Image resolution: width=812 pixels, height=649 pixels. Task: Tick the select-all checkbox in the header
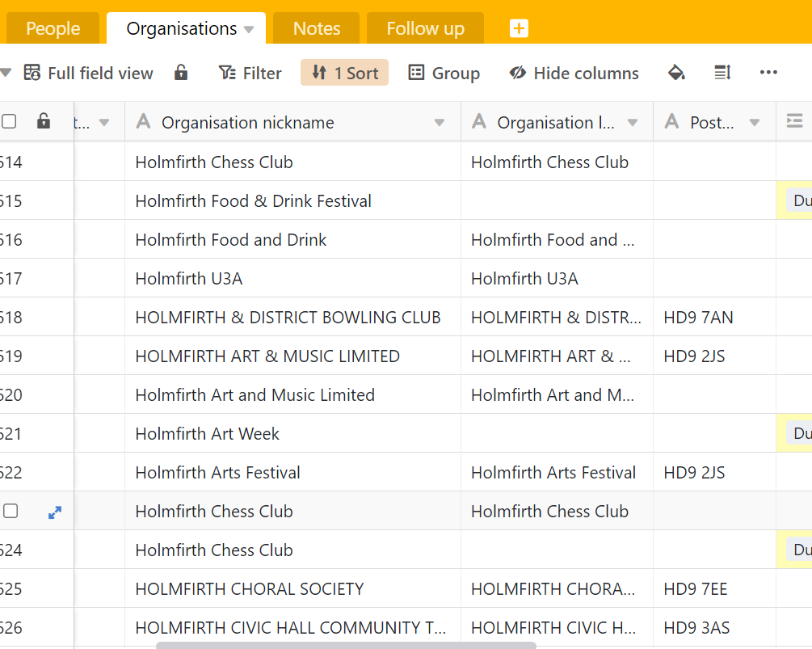pos(10,122)
